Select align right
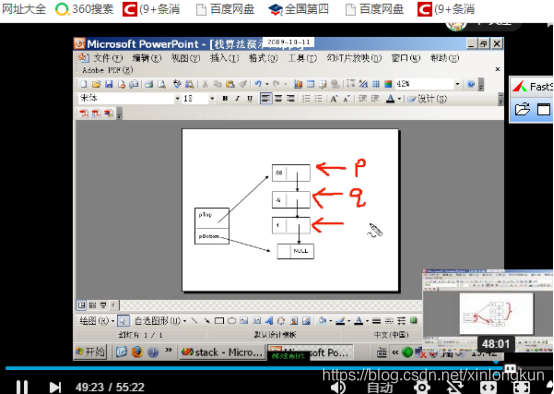This screenshot has height=394, width=554. click(290, 99)
